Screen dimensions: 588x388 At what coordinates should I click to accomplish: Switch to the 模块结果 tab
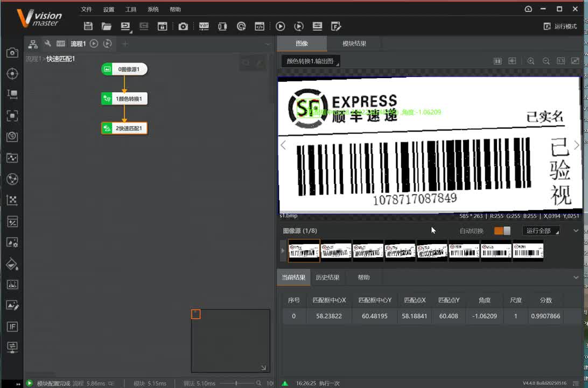pos(354,44)
